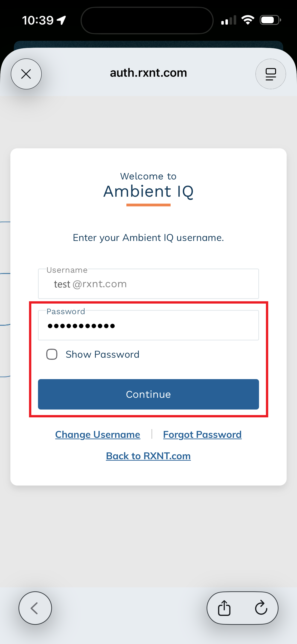Tap the cellular signal bars icon
The width and height of the screenshot is (297, 644).
point(228,20)
